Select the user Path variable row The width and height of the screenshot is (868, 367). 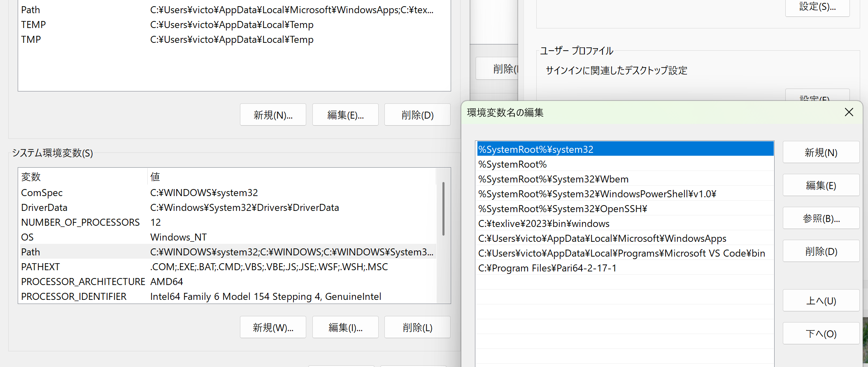tap(234, 9)
